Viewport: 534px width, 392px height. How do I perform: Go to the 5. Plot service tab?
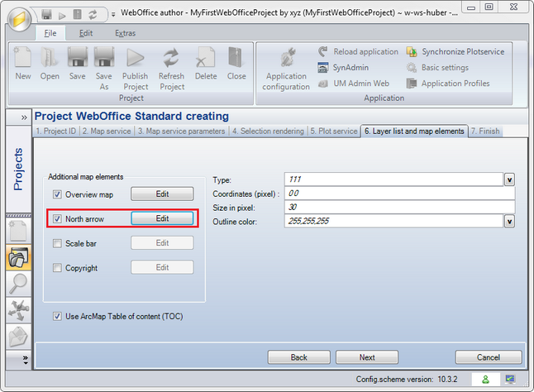[x=334, y=131]
